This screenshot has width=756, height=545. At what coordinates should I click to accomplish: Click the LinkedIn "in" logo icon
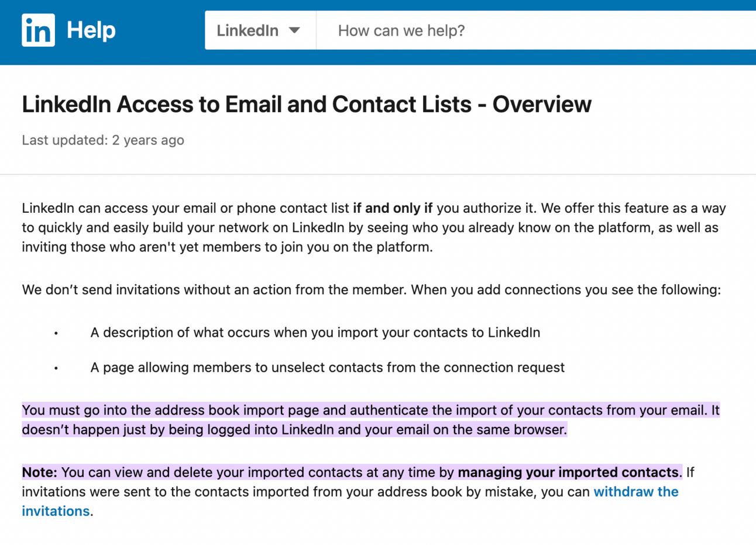click(x=38, y=30)
